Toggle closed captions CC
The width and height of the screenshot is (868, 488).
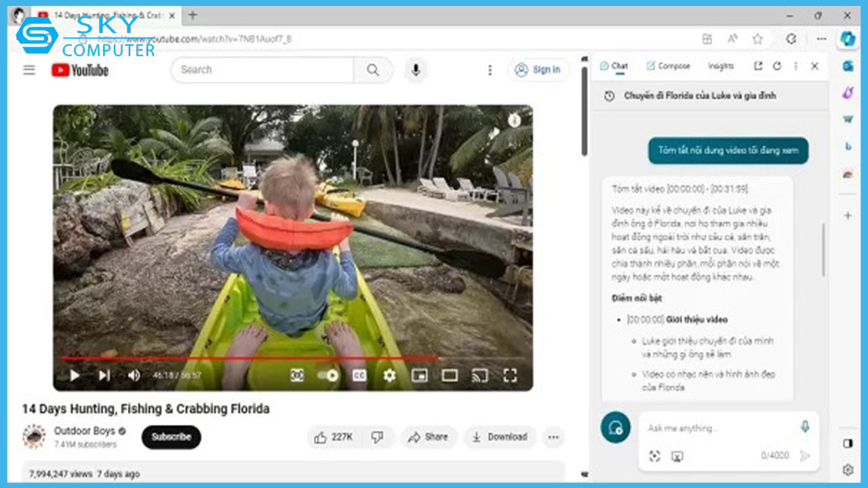[359, 375]
